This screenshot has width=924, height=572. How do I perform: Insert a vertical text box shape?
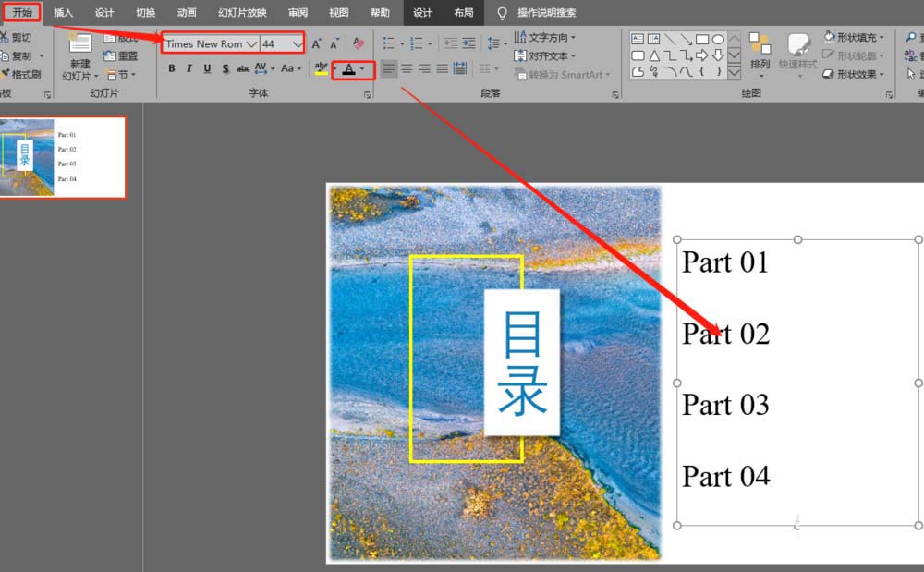pos(653,39)
